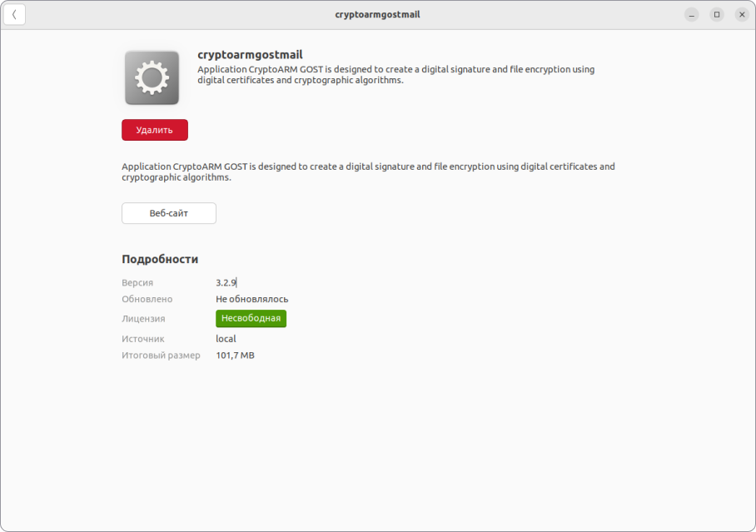Select the version value 3.2.9

226,282
